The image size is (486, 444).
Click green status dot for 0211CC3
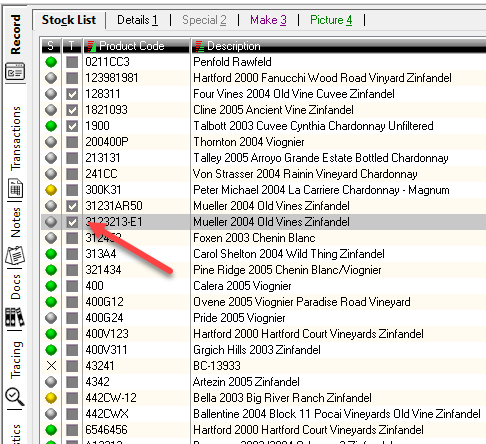pyautogui.click(x=51, y=62)
